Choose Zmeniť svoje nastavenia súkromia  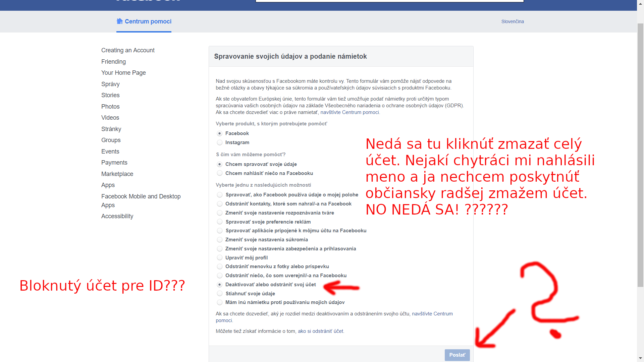(220, 240)
